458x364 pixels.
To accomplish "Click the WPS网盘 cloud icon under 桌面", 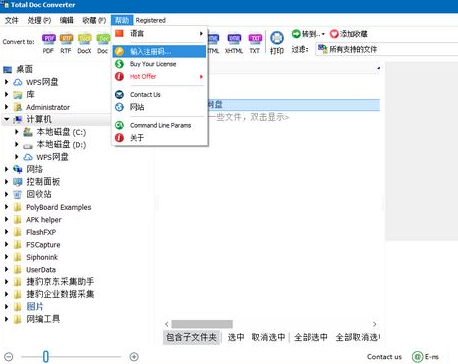I will click(x=18, y=82).
